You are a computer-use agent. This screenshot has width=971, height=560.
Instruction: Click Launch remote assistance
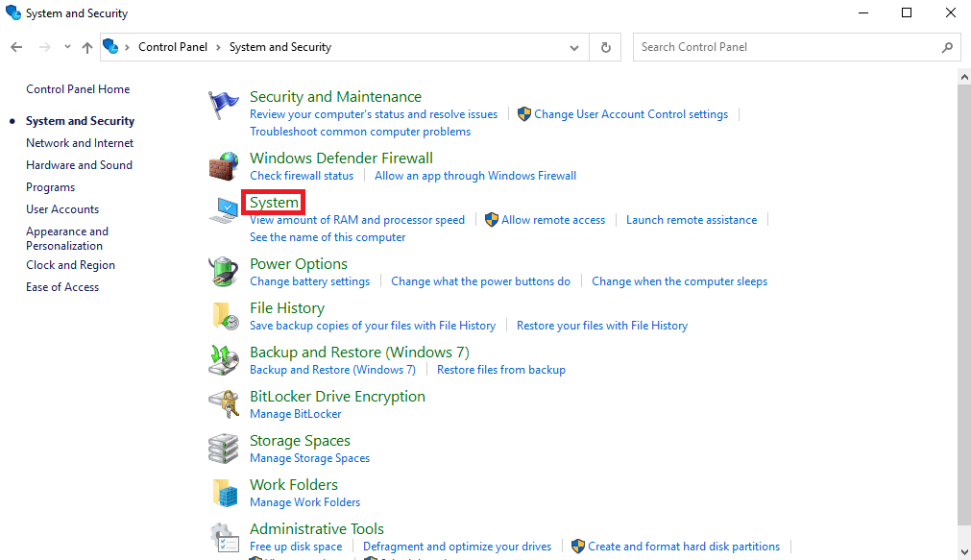pyautogui.click(x=692, y=220)
